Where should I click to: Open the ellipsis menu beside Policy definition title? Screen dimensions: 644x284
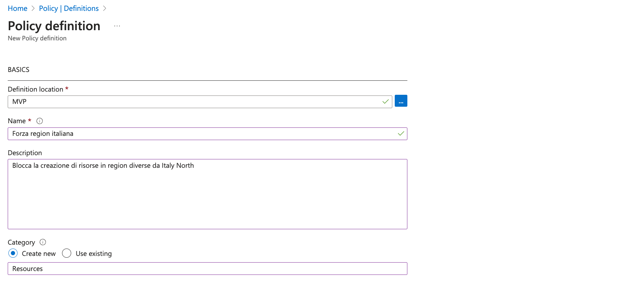click(x=117, y=26)
